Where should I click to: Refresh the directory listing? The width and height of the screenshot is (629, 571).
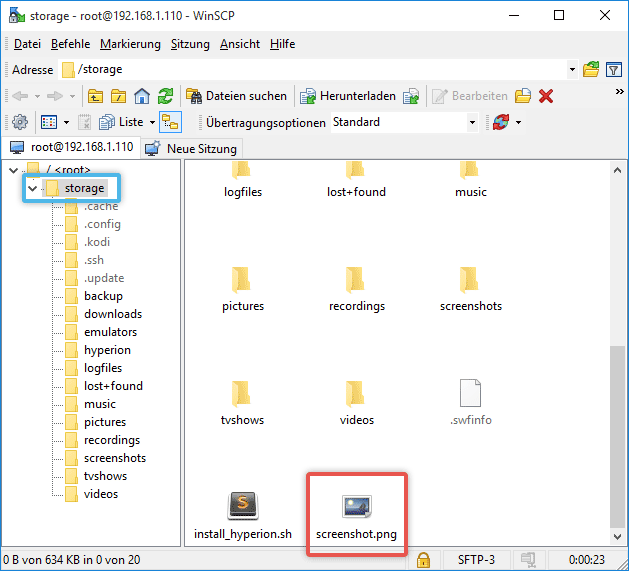coord(165,96)
